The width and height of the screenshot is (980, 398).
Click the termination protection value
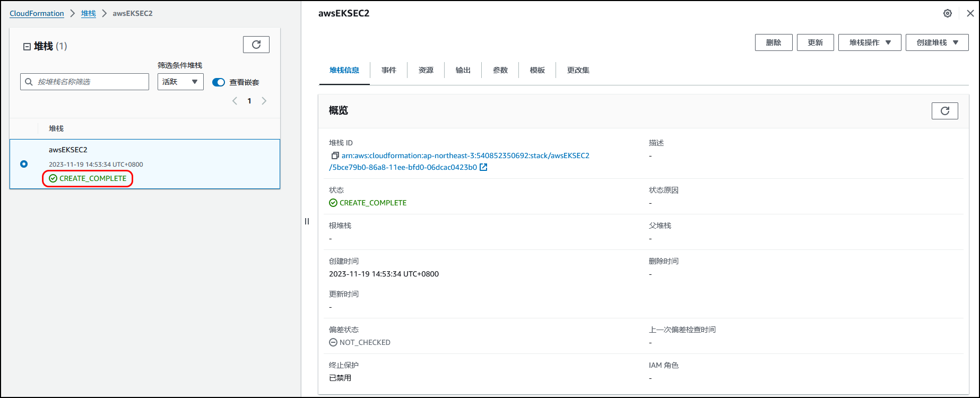pyautogui.click(x=340, y=378)
